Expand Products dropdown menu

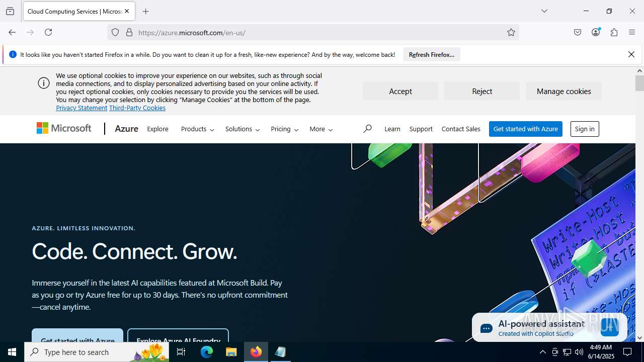tap(198, 129)
